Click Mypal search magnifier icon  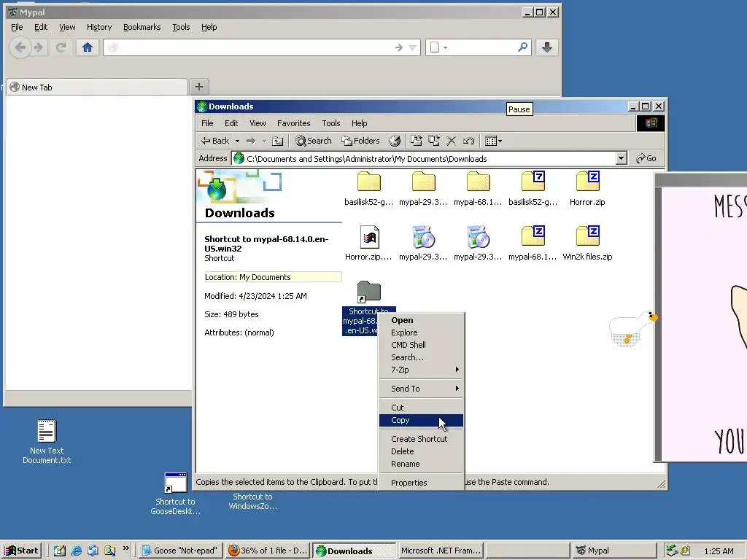pos(522,47)
